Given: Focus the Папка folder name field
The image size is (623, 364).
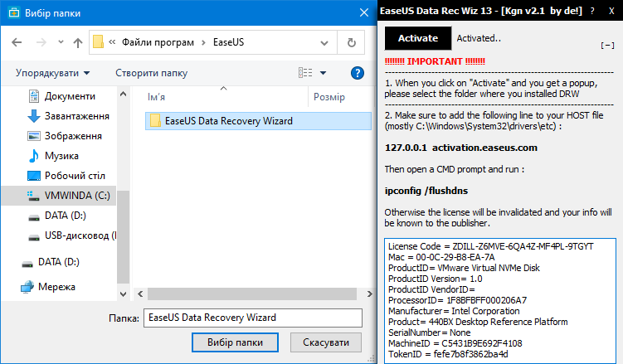Looking at the screenshot, I should [253, 318].
